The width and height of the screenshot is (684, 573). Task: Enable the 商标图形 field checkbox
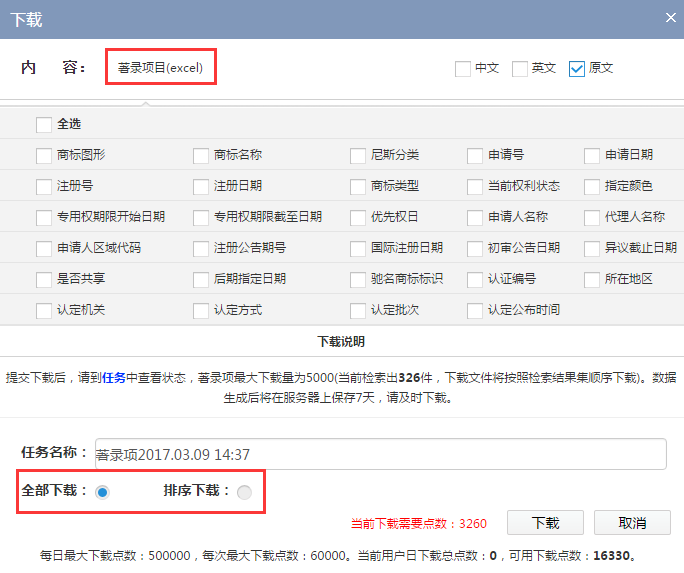point(44,155)
